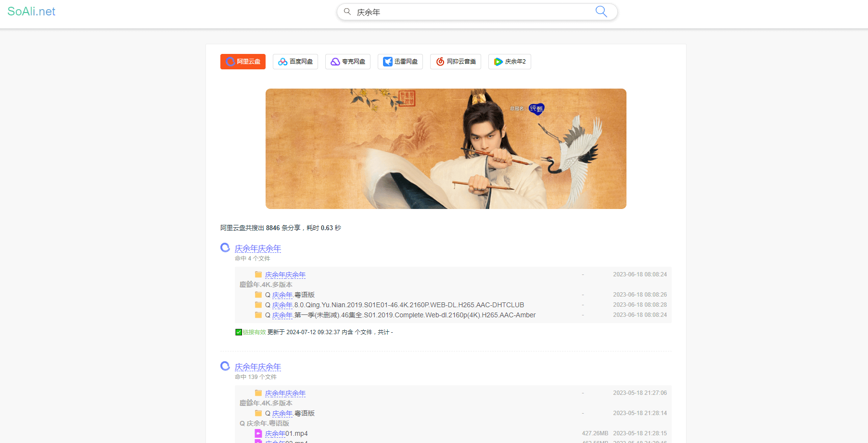Click the Aliyun icon beside the result hitting 139 files
Image resolution: width=868 pixels, height=443 pixels.
[225, 366]
